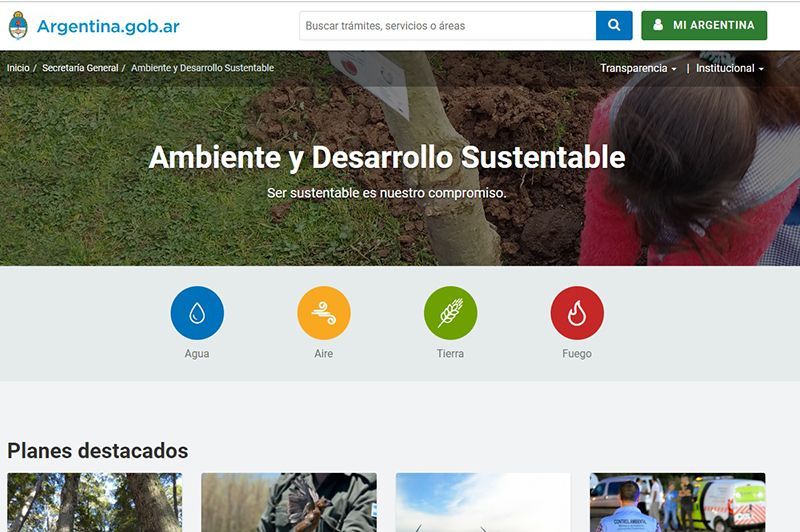Open the forest trees plan thumbnail
Screen dimensions: 800x532
(x=94, y=502)
